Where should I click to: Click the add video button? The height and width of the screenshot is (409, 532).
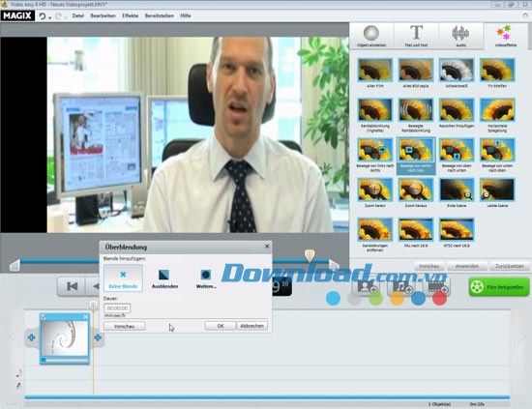pos(437,287)
